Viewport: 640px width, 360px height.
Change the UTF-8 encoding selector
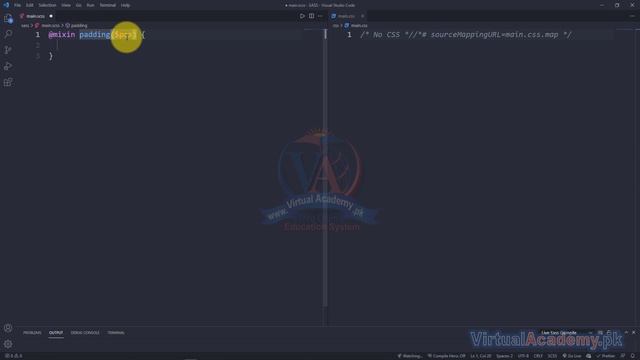pos(523,356)
